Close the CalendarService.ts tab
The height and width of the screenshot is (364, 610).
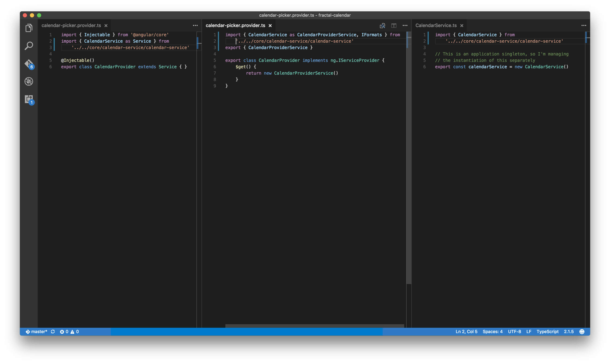pyautogui.click(x=462, y=26)
